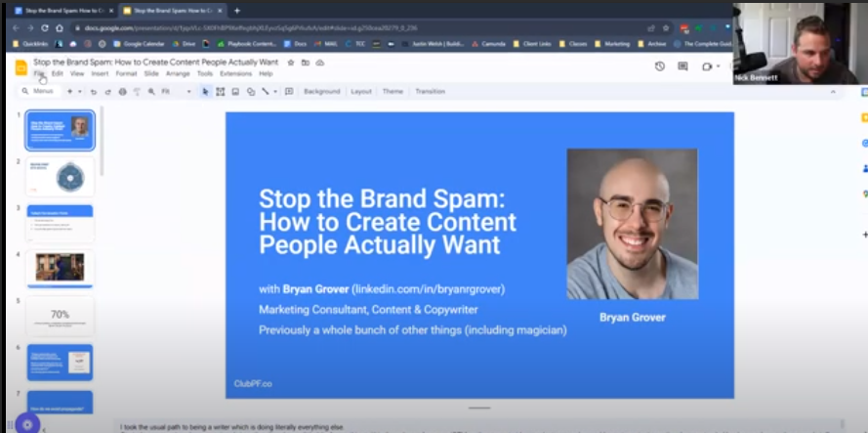Screen dimensions: 868x433
Task: Go back in browser history
Action: [x=16, y=27]
